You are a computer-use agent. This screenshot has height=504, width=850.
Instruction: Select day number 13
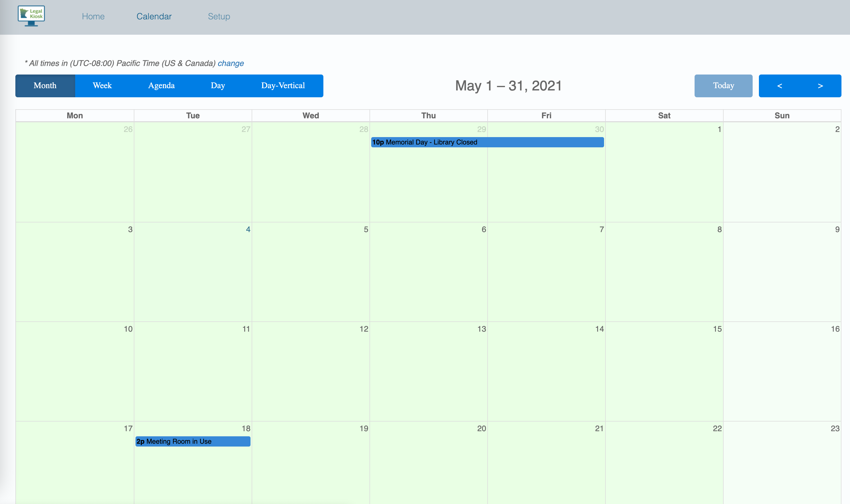point(482,329)
